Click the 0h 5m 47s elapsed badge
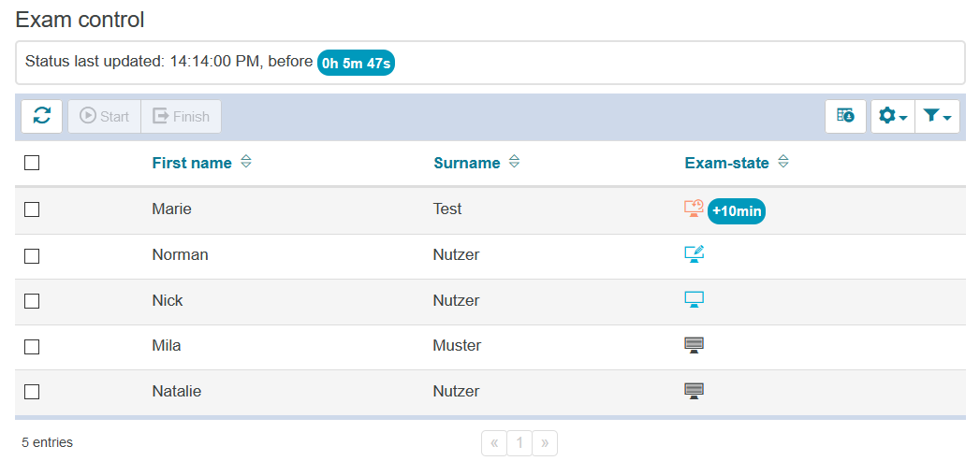This screenshot has width=980, height=461. (357, 63)
